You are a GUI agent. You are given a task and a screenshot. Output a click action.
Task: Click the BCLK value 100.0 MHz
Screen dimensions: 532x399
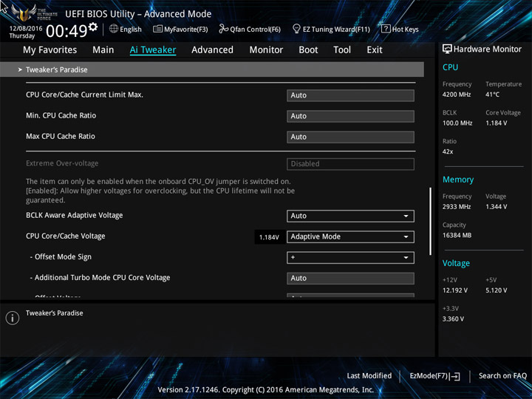tap(457, 123)
